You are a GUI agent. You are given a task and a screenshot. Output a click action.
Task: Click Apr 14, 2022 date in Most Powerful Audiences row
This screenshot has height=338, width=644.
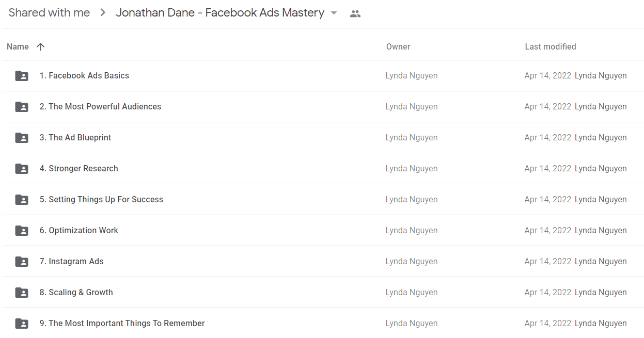pos(548,106)
